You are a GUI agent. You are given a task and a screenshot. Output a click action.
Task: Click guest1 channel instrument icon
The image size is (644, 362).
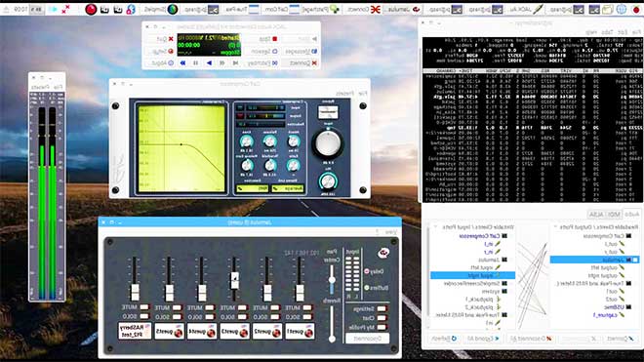[309, 333]
